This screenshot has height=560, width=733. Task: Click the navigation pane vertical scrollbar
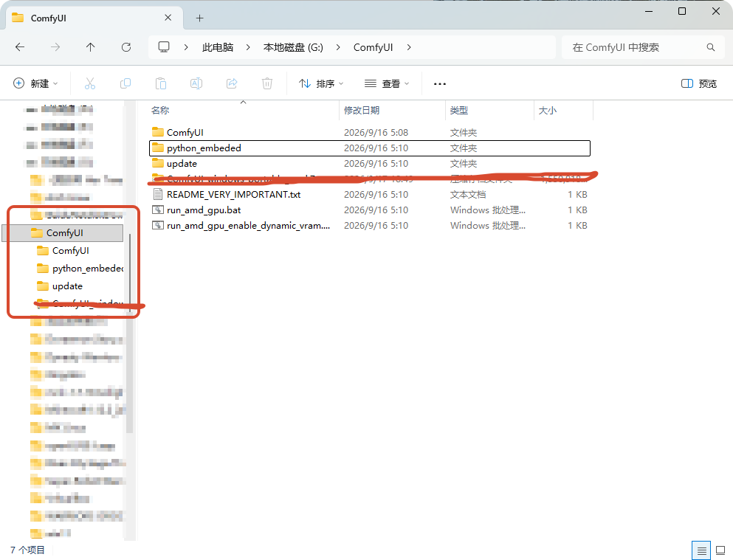click(129, 333)
